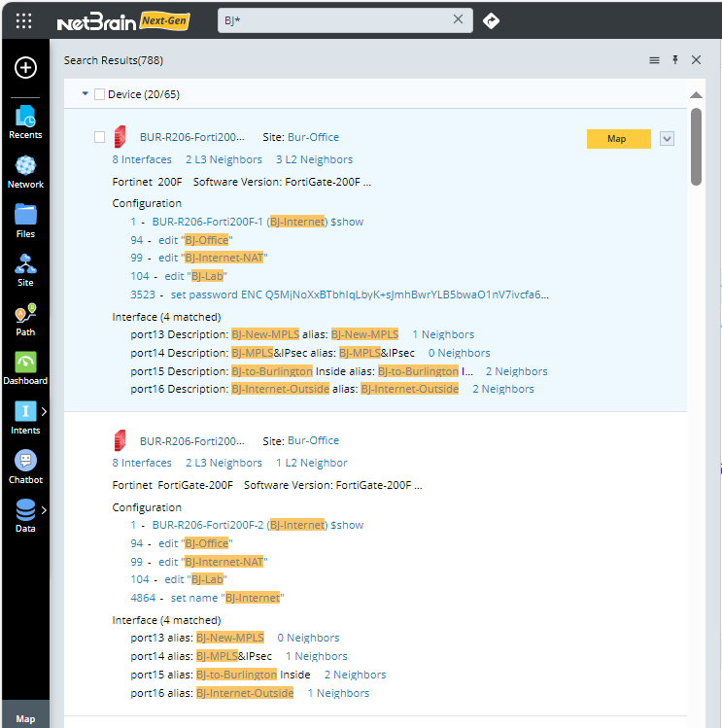
Task: Open Recents in the sidebar
Action: [x=25, y=122]
